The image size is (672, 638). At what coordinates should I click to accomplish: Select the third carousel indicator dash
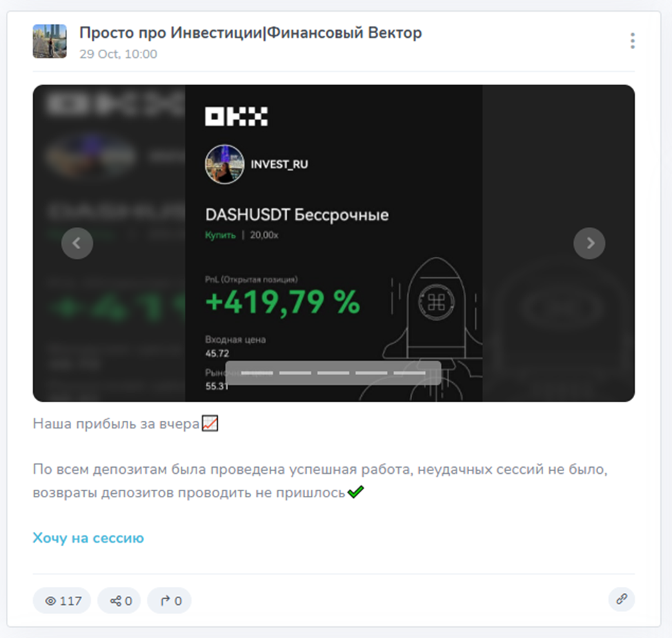(333, 372)
